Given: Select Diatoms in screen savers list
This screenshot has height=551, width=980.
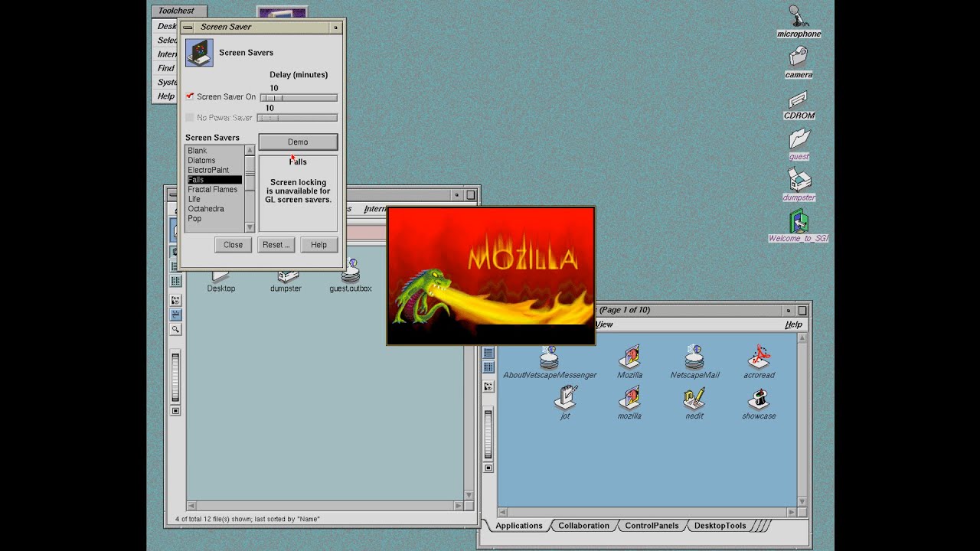Looking at the screenshot, I should [214, 161].
